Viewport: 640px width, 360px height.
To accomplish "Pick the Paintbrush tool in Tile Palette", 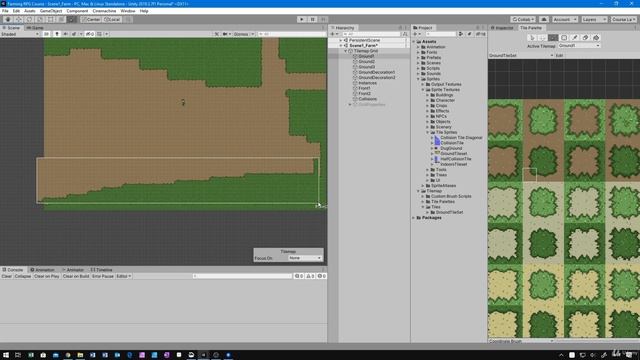I will click(x=553, y=38).
